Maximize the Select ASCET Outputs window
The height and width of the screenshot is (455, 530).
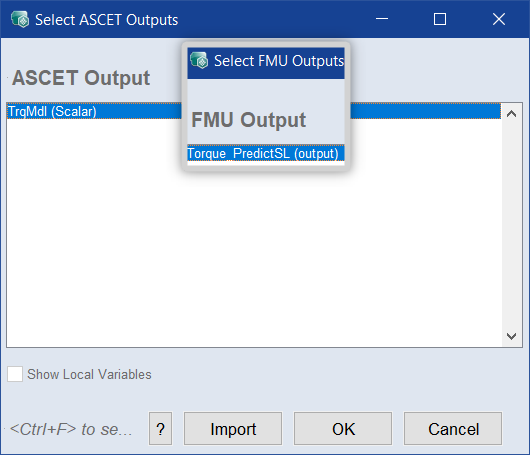click(440, 19)
